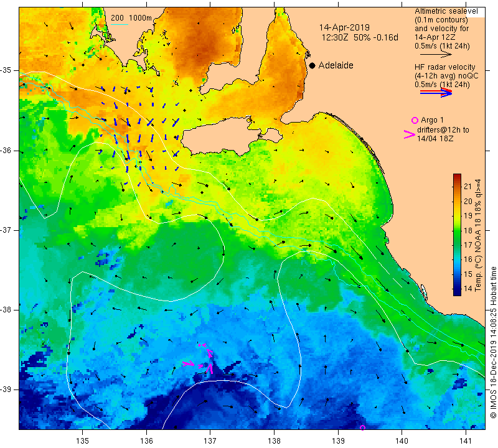The width and height of the screenshot is (498, 448).
Task: Click the 18 degree tick on color bar
Action: pos(467,230)
